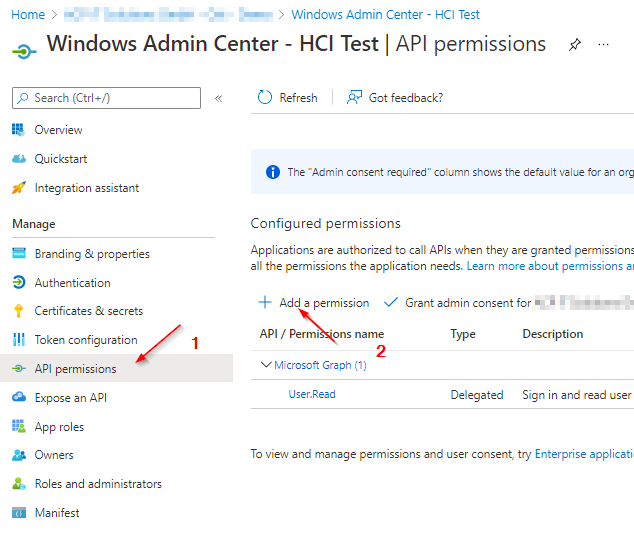Open Manifest menu item
Image resolution: width=634 pixels, height=540 pixels.
(57, 513)
